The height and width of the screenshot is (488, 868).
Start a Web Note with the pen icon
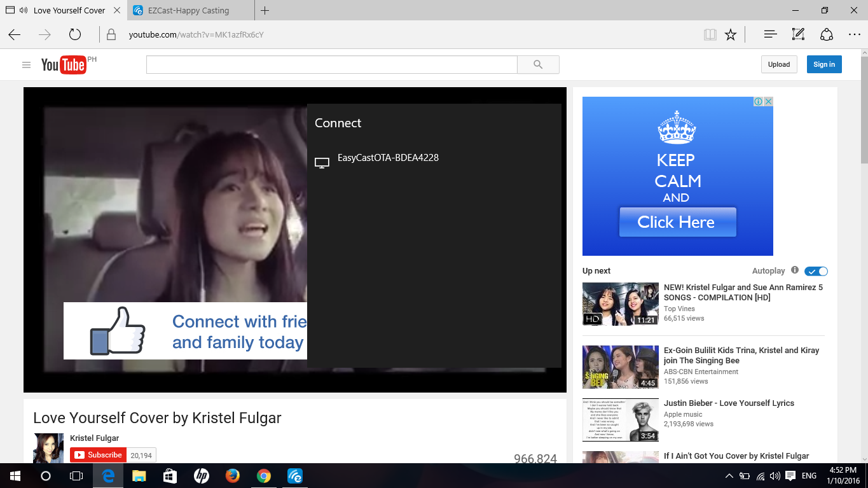click(797, 34)
